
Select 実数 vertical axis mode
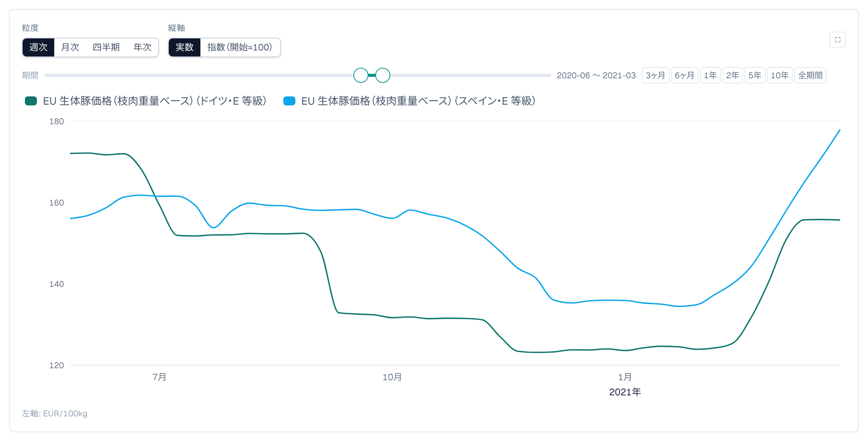pos(185,47)
